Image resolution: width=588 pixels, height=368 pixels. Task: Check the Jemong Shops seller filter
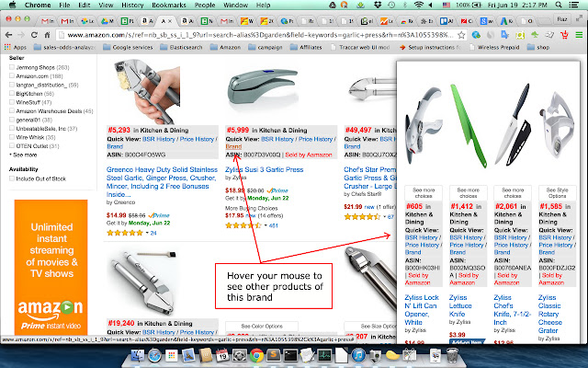click(12, 67)
